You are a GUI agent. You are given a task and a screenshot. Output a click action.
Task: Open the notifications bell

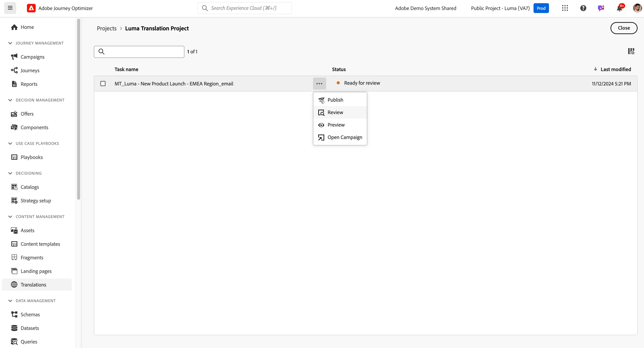click(619, 8)
